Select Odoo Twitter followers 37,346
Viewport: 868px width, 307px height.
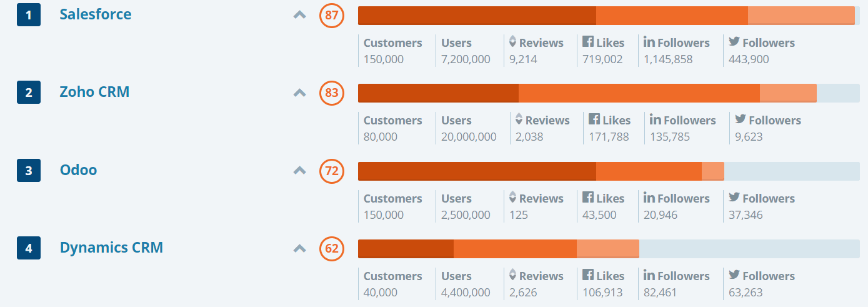[746, 215]
